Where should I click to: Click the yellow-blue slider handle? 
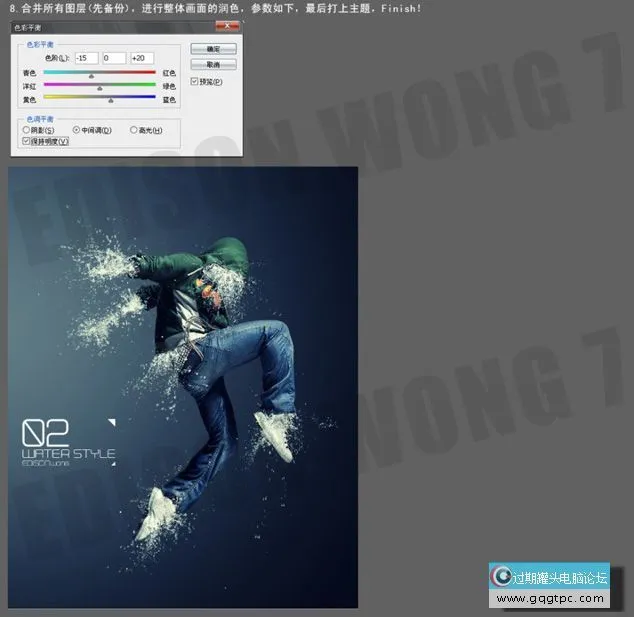[x=111, y=100]
